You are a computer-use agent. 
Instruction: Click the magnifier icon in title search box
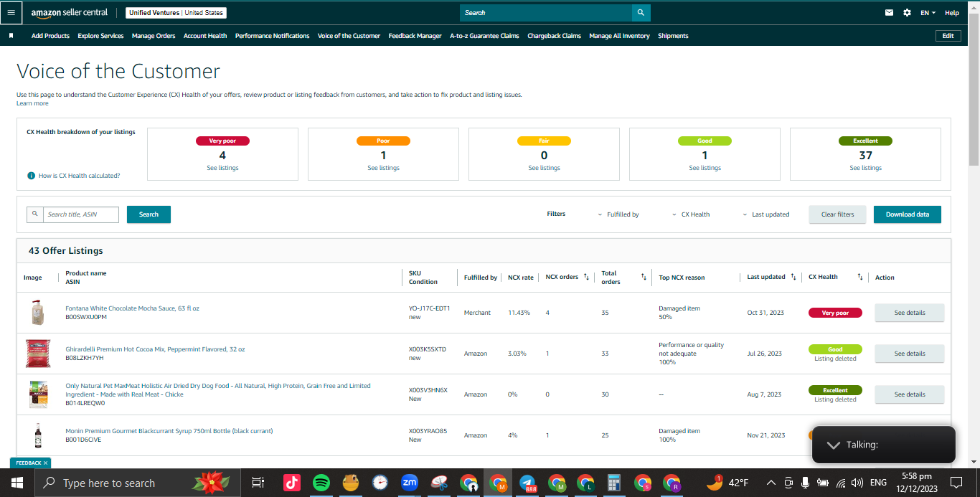pyautogui.click(x=34, y=214)
